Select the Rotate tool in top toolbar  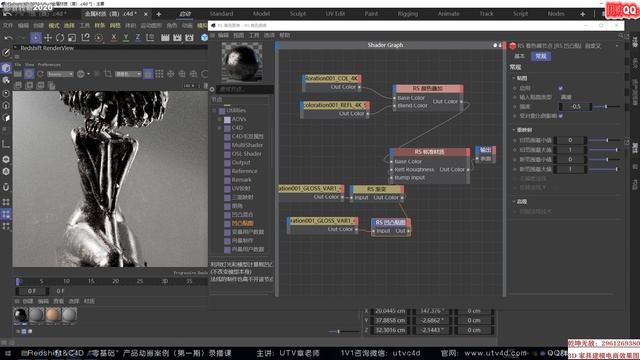(x=60, y=38)
